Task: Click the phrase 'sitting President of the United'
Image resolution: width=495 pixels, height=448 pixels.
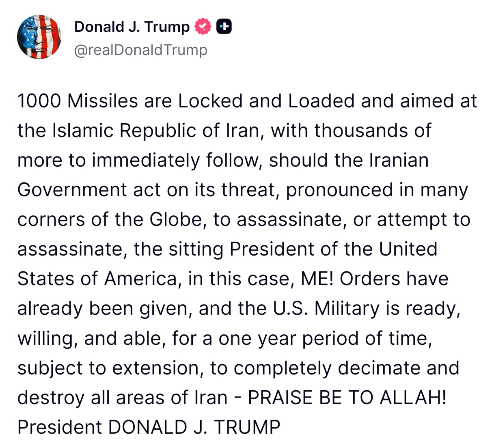Action: 303,249
